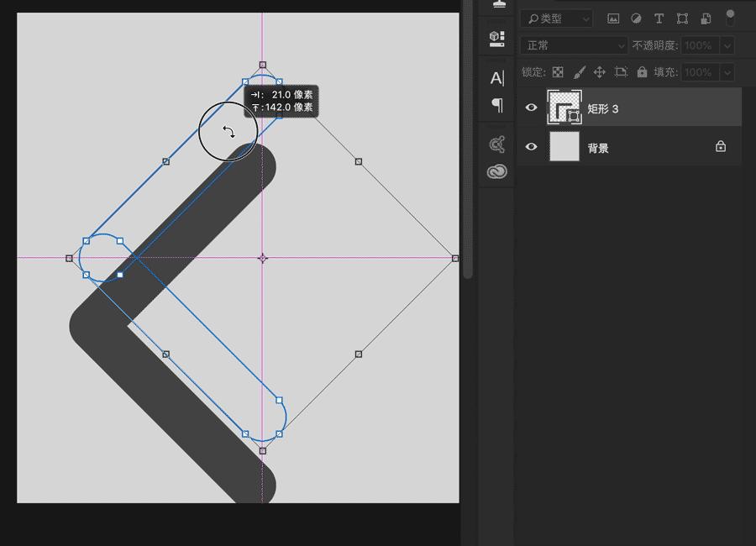Open the 类型 filter dropdown
Screen dimensions: 756x546
coord(556,18)
